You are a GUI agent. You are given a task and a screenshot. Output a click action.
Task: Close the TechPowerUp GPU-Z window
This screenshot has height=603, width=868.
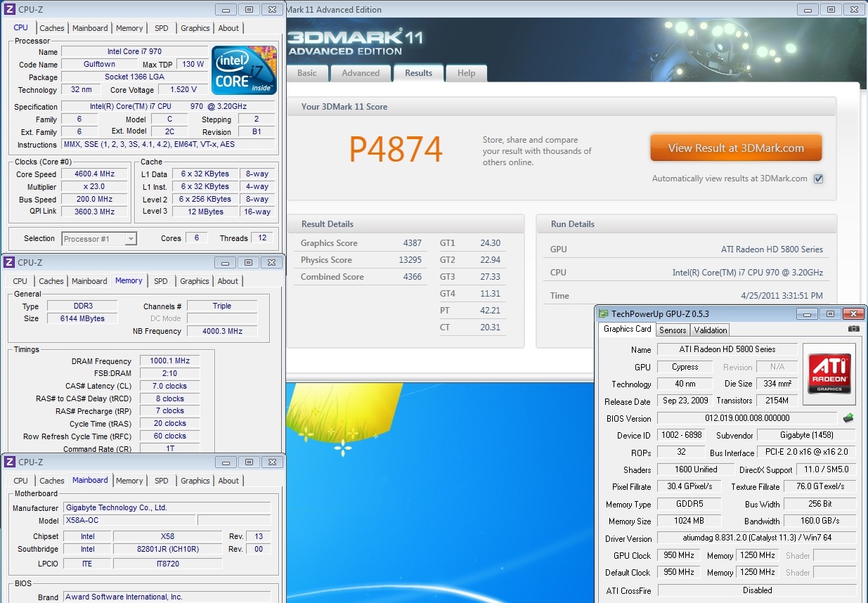(x=853, y=313)
